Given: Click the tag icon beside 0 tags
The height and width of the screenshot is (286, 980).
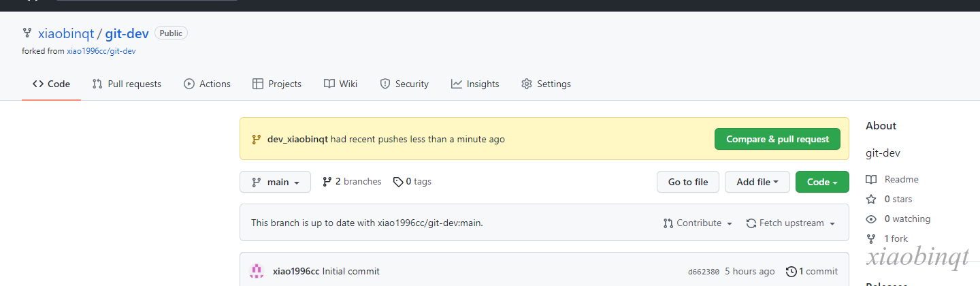Looking at the screenshot, I should pos(398,182).
